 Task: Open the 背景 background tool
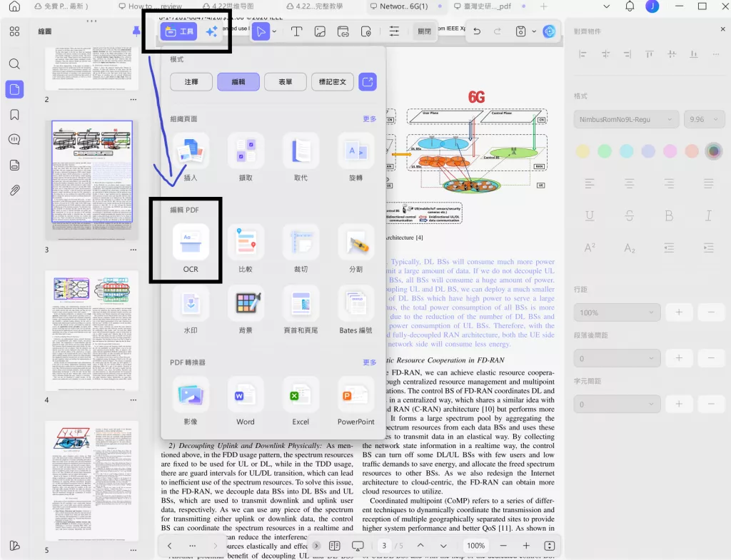tap(246, 310)
